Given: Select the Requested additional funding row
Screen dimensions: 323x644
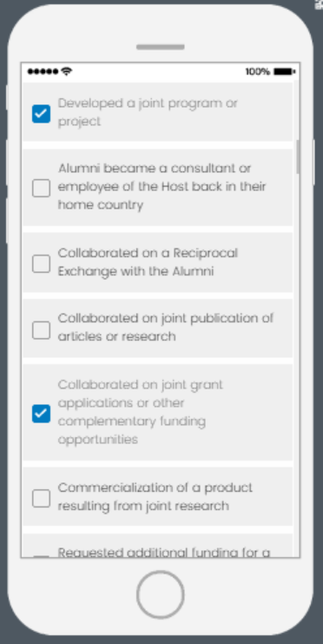Looking at the screenshot, I should (x=158, y=546).
